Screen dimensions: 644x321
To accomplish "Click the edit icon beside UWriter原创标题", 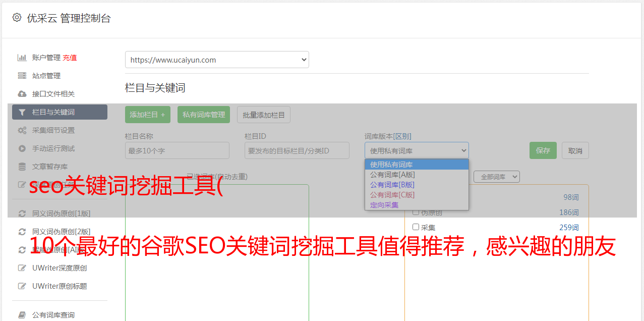I will (x=22, y=286).
